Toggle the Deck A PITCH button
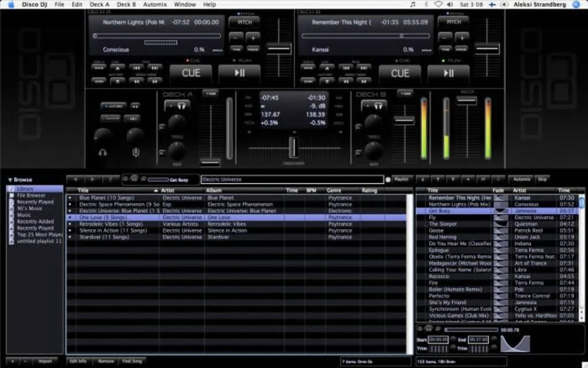Viewport: 588px width, 368px height. coord(244,22)
